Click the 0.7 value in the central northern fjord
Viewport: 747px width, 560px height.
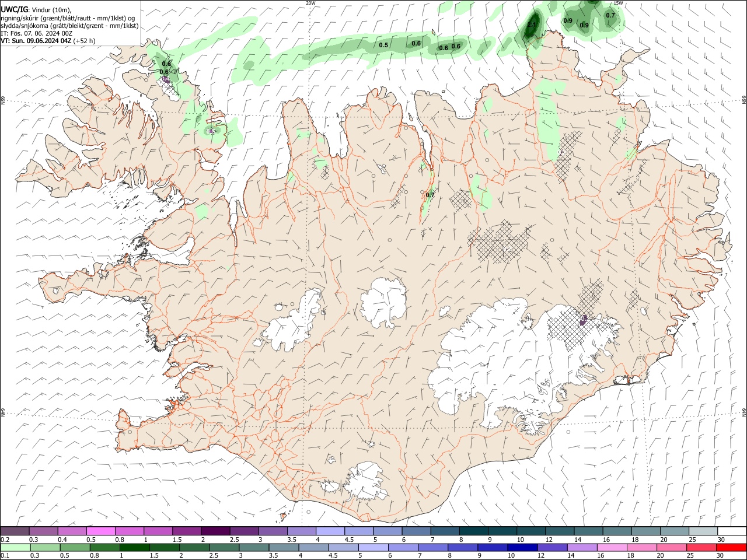(x=430, y=195)
